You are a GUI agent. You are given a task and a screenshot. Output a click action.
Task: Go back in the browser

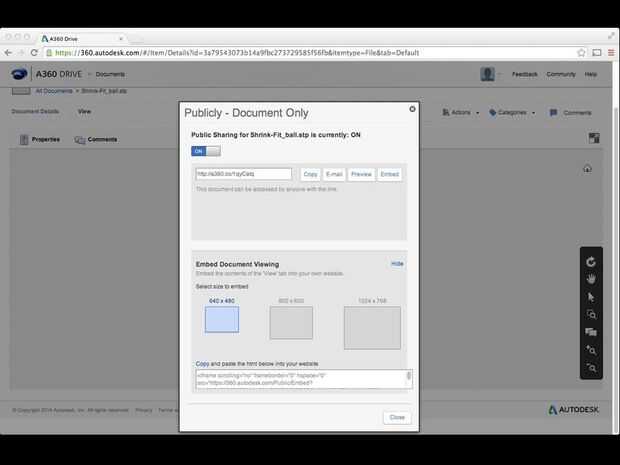pyautogui.click(x=8, y=53)
